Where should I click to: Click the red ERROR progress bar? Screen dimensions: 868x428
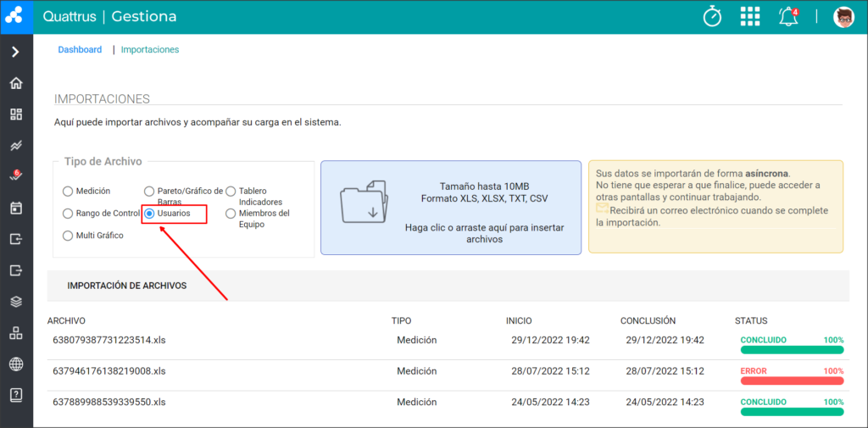click(792, 381)
